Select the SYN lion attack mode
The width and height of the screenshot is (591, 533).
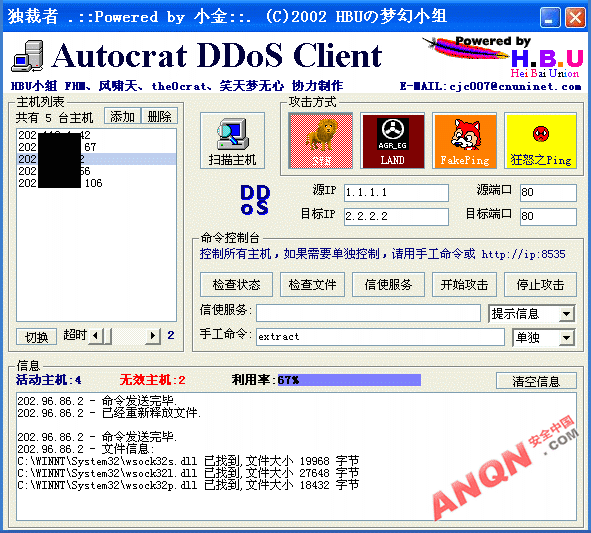click(321, 141)
